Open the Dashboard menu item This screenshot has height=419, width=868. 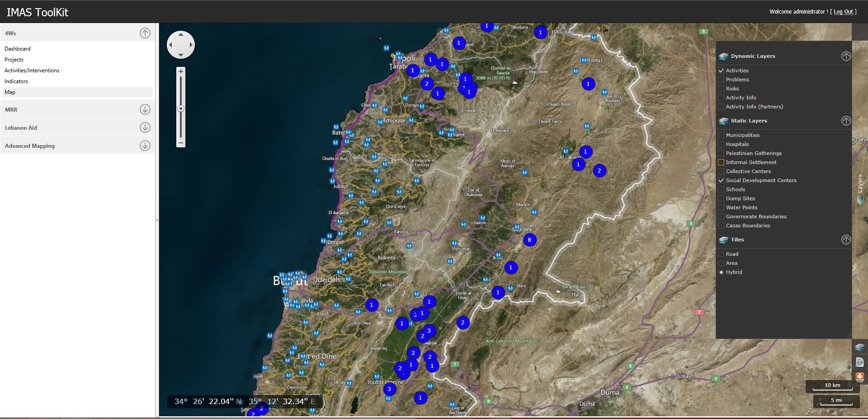(17, 48)
